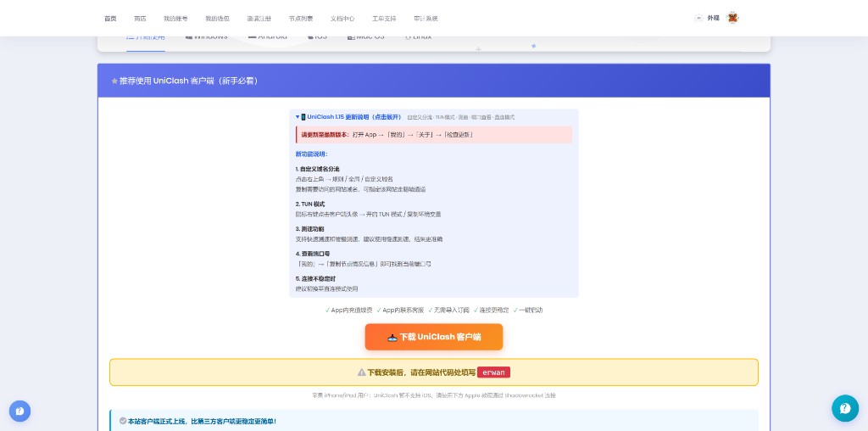Image resolution: width=868 pixels, height=431 pixels.
Task: Click the 'App内充值续费' feature text
Action: (x=352, y=311)
